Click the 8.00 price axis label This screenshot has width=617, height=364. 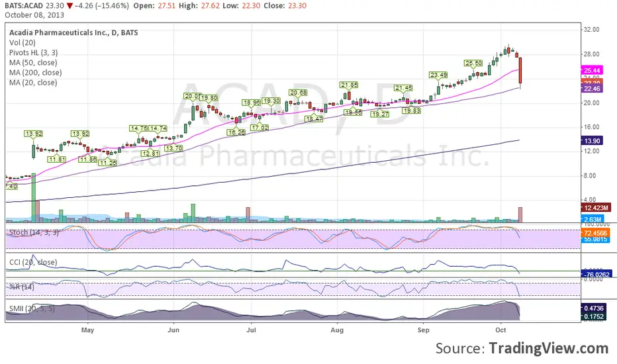pos(591,176)
